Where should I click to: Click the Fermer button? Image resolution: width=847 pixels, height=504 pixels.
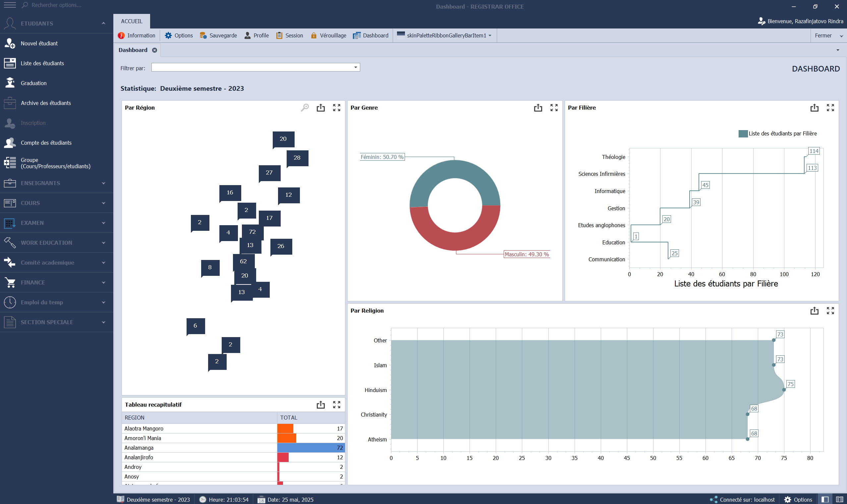point(823,35)
